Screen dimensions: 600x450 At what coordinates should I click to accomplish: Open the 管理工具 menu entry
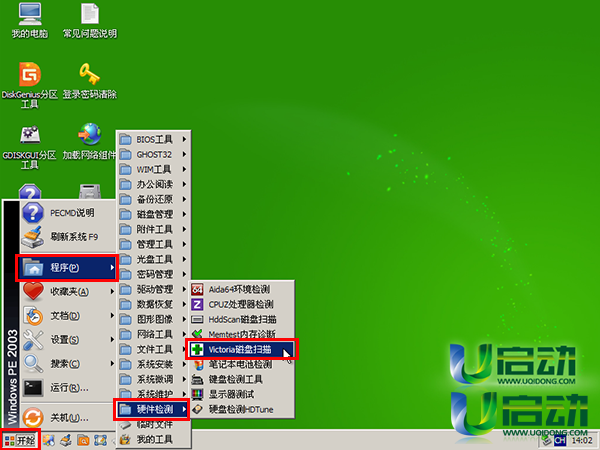tap(153, 244)
